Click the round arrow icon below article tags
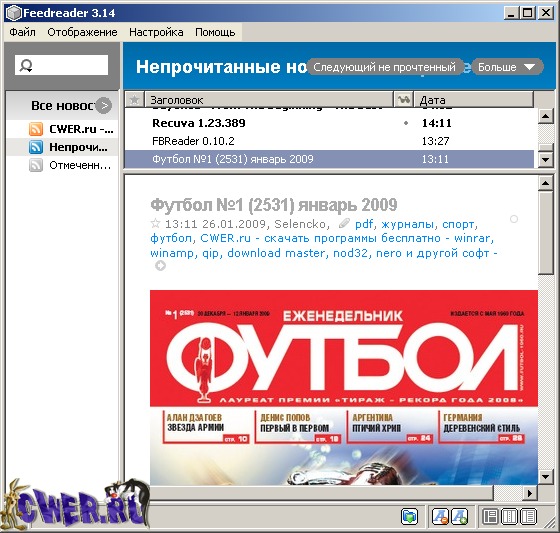 point(160,266)
